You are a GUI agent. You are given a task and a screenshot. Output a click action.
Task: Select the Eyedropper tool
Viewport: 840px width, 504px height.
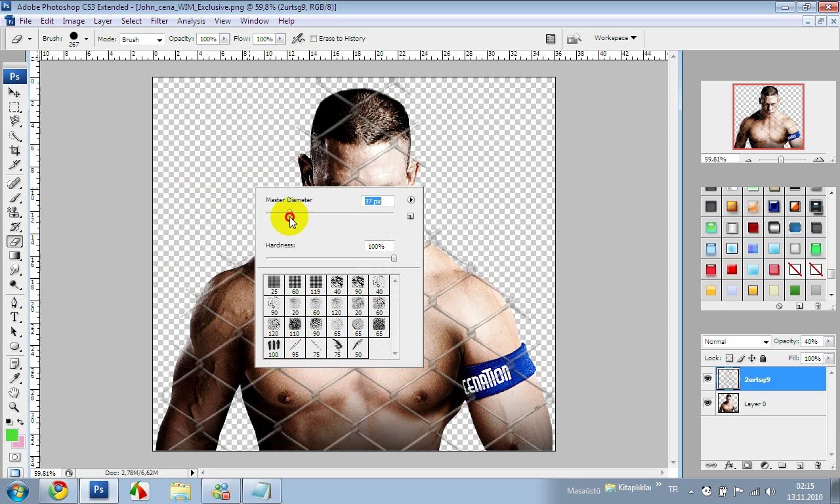14,378
